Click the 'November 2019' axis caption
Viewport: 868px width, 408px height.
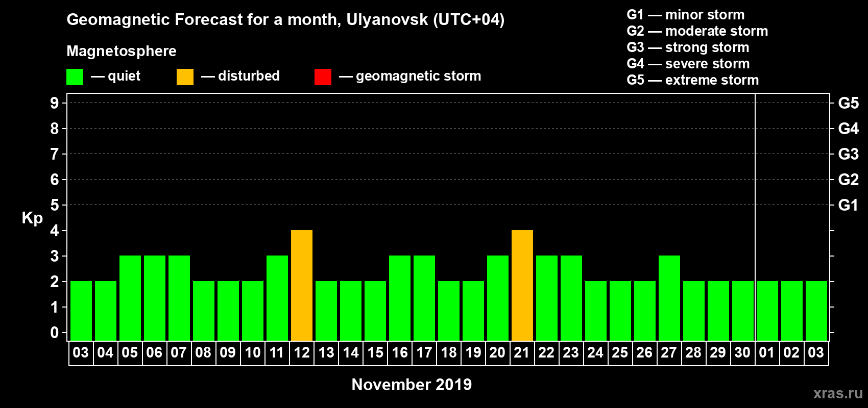click(412, 385)
